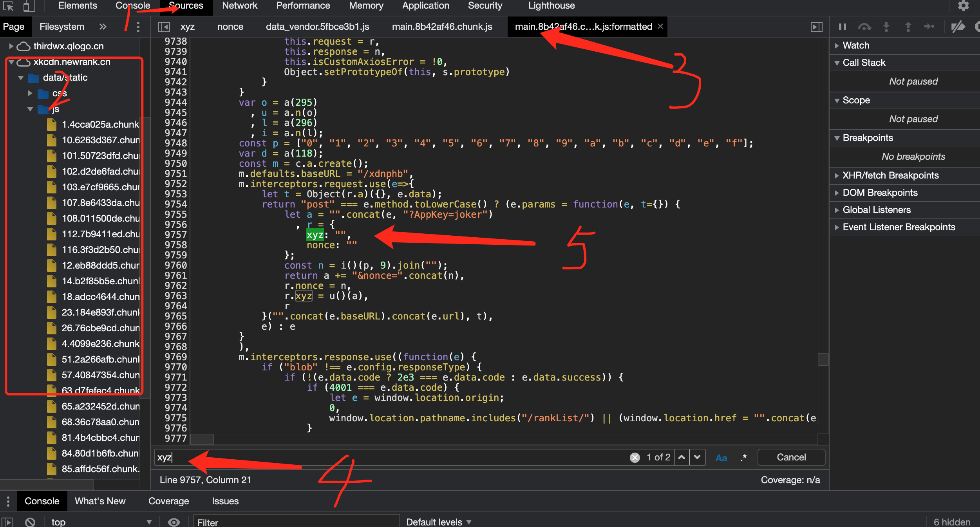
Task: Open the top context dropdown
Action: click(x=101, y=522)
